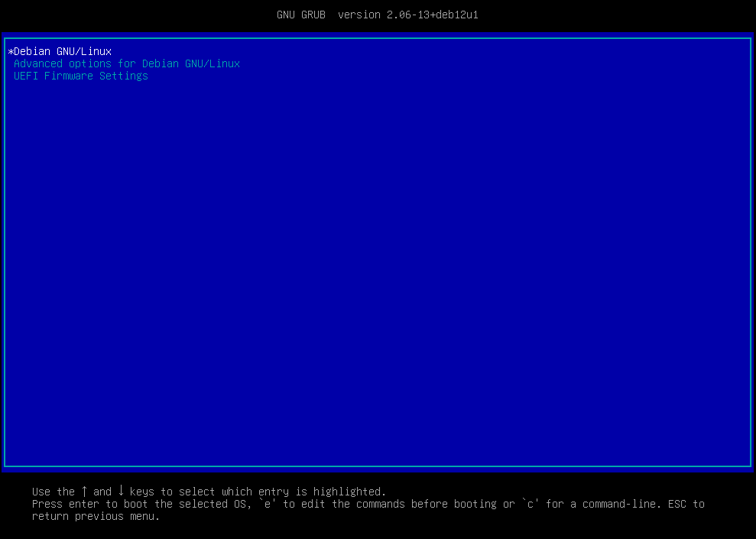Click the ESC text in help line
The width and height of the screenshot is (756, 539).
(677, 504)
